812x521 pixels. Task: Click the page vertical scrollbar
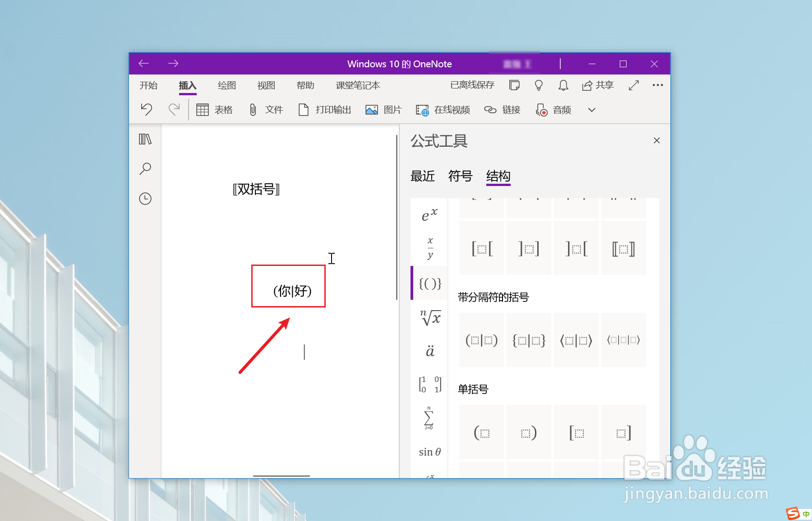pos(397,217)
